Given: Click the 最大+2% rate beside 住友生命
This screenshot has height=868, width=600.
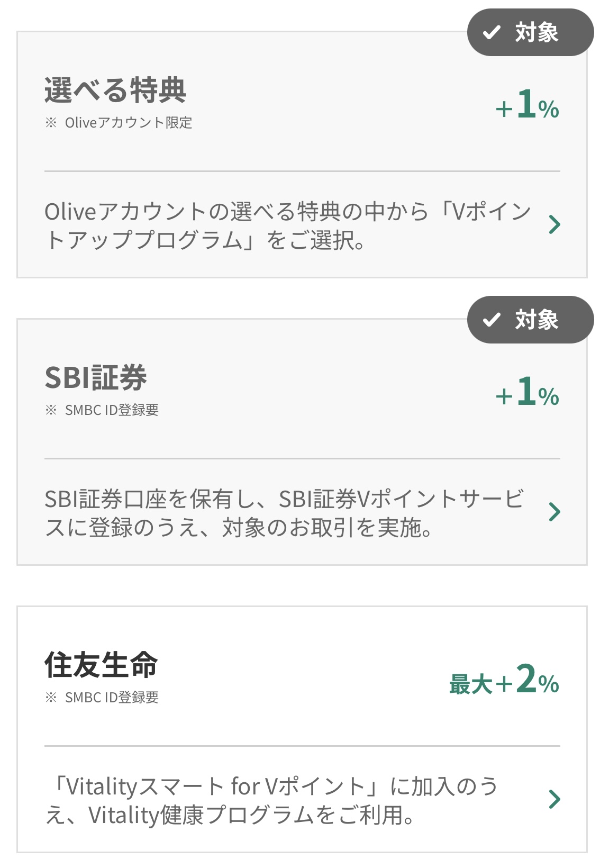Looking at the screenshot, I should pyautogui.click(x=504, y=680).
